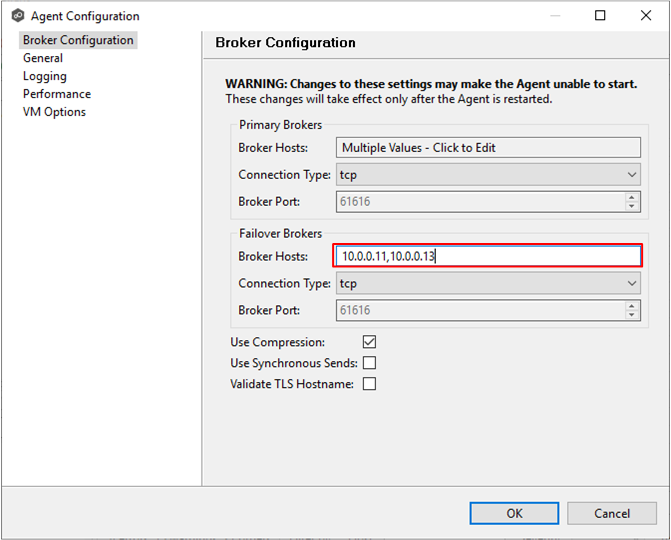
Task: Click the Primary Broker Hosts field
Action: click(488, 148)
